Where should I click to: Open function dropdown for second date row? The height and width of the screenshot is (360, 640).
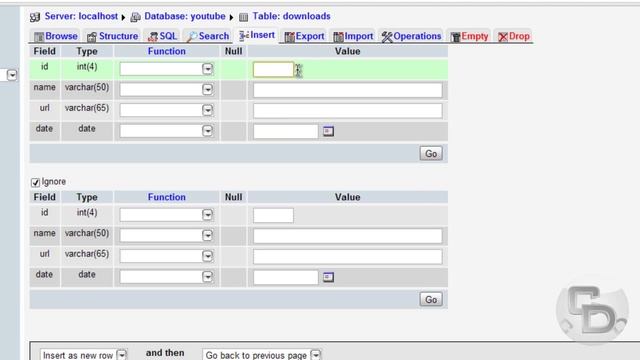167,277
